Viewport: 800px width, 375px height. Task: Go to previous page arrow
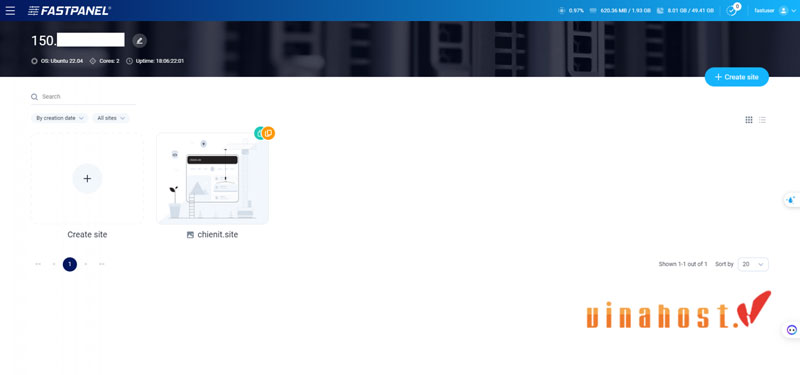(x=54, y=264)
